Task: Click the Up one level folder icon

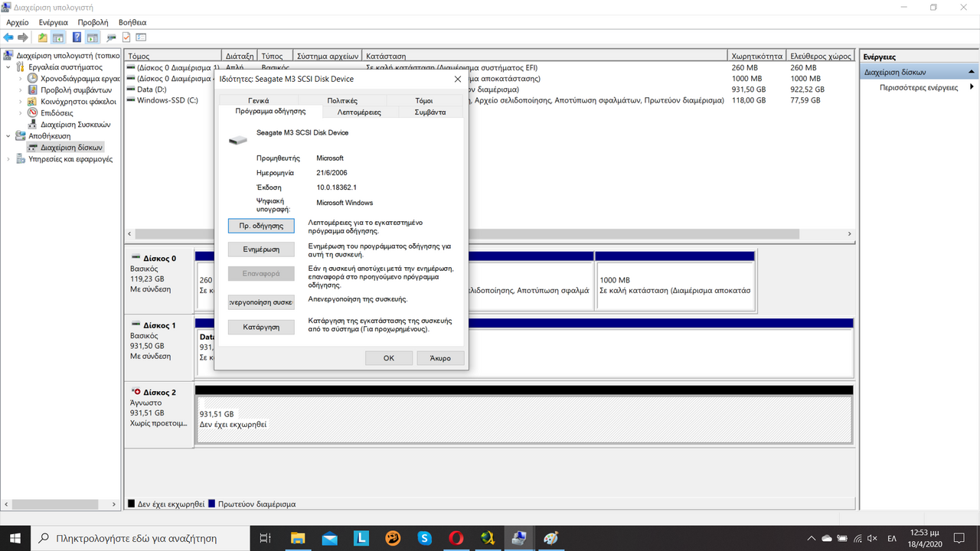Action: (x=43, y=37)
